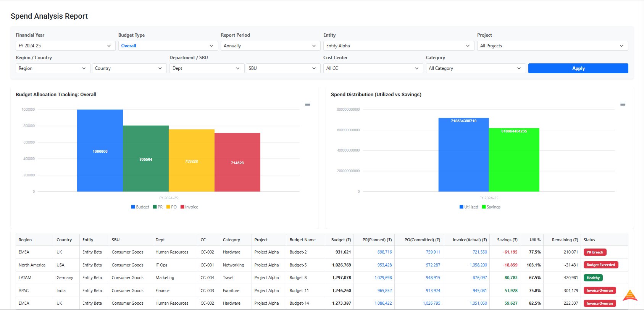Click the Util % column header

pos(535,240)
